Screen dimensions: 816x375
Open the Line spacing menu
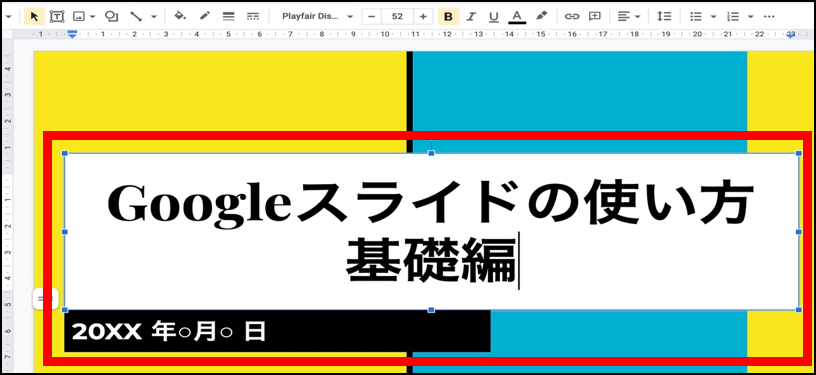coord(664,16)
